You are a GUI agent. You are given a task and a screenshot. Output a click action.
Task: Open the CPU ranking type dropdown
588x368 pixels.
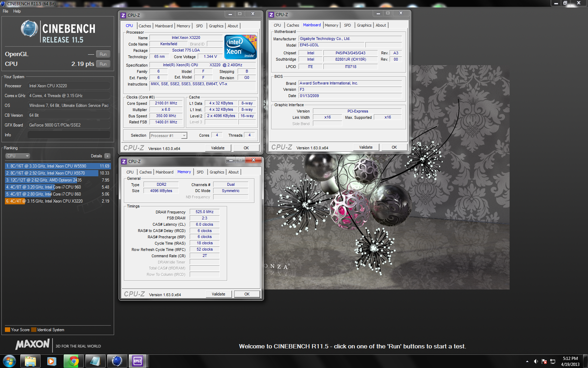[x=17, y=156]
